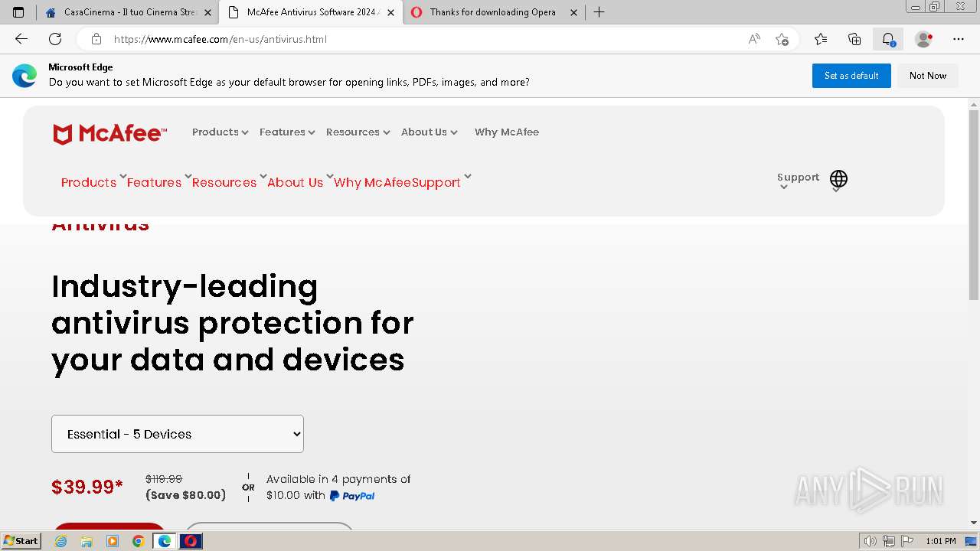
Task: Expand the gray Support dropdown
Action: coord(798,180)
